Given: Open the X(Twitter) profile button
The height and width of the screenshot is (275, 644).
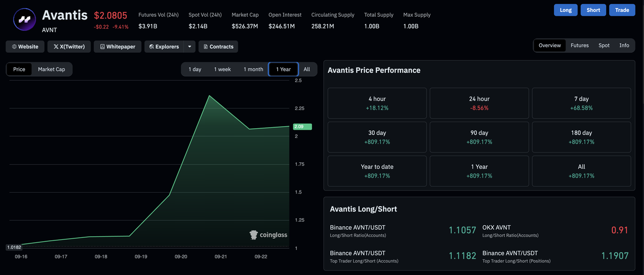Looking at the screenshot, I should point(69,47).
